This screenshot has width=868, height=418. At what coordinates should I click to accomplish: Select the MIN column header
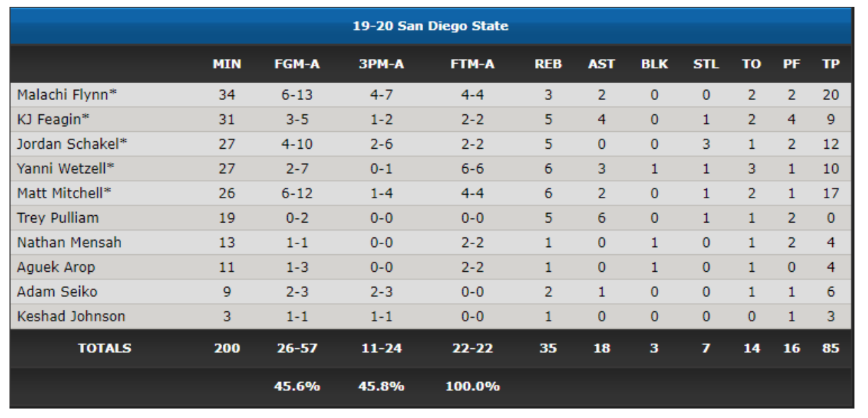point(227,64)
